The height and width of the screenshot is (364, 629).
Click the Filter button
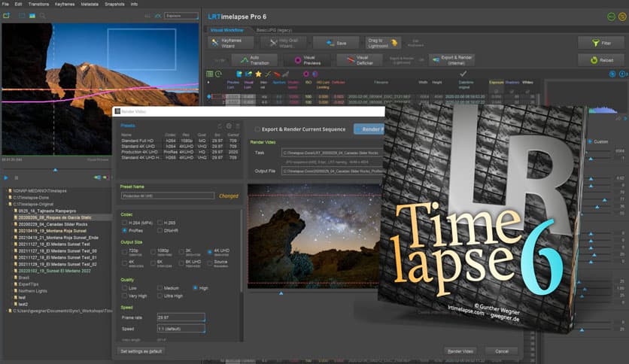tap(602, 43)
